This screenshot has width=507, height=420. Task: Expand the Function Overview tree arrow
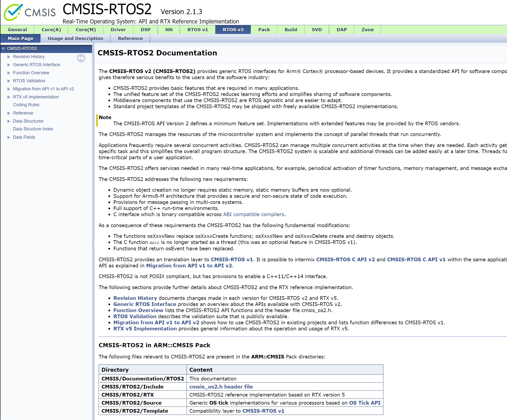point(9,73)
